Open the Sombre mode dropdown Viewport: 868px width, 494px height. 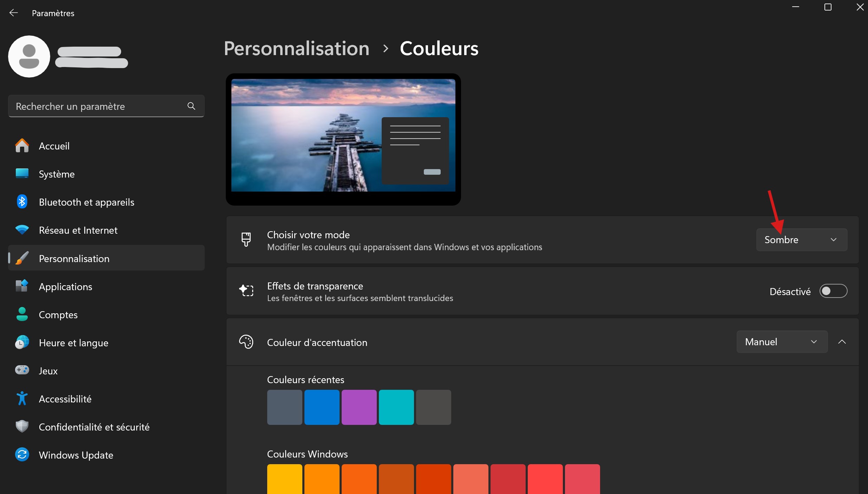pyautogui.click(x=802, y=240)
